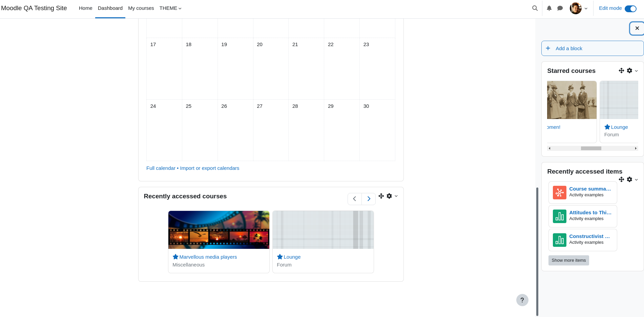Screen dimensions: 644x317
Task: Click star icon on Marvellous media players
Action: [175, 257]
